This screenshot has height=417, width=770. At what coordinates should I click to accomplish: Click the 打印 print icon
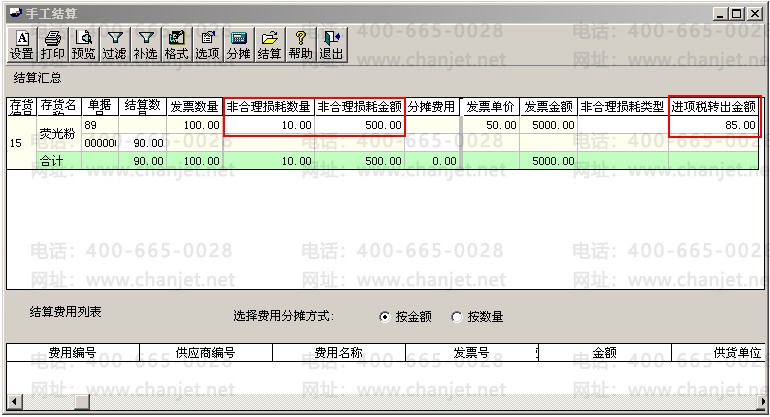pos(53,45)
